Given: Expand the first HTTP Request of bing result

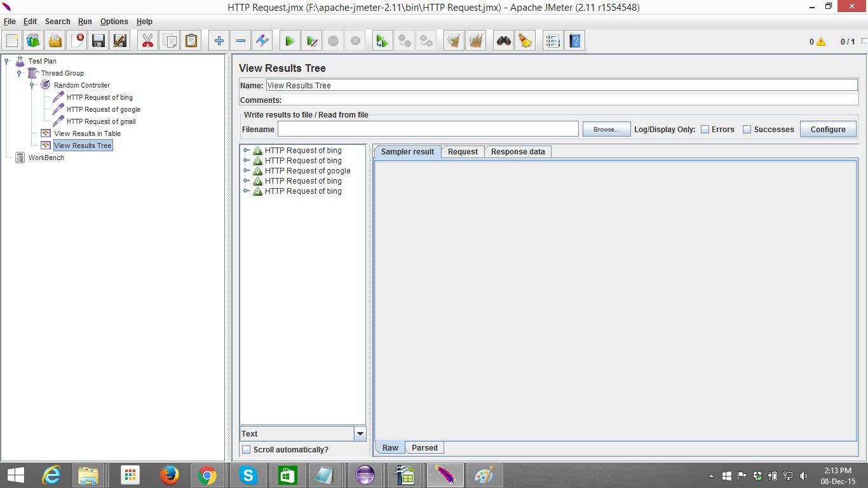Looking at the screenshot, I should tap(247, 151).
